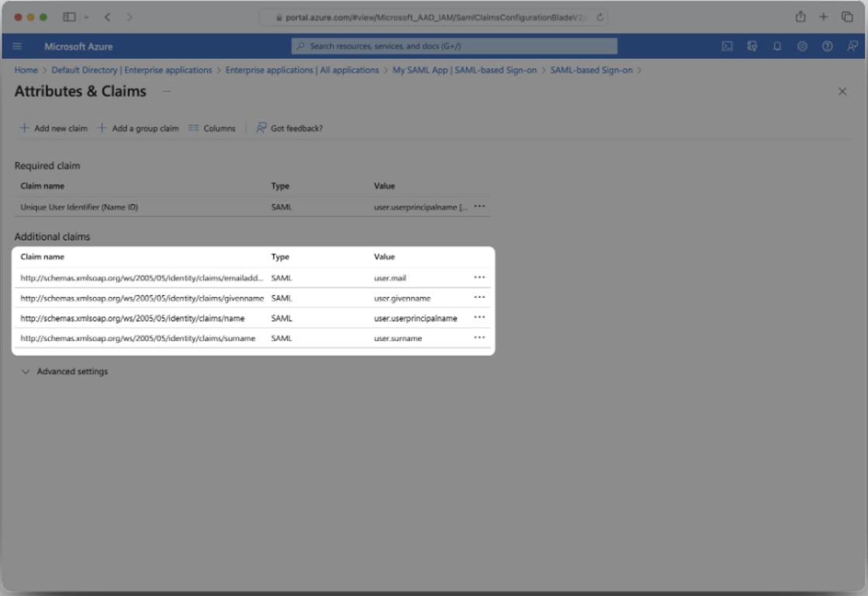Viewport: 868px width, 596px height.
Task: Open a new browser tab with plus icon
Action: click(x=823, y=16)
